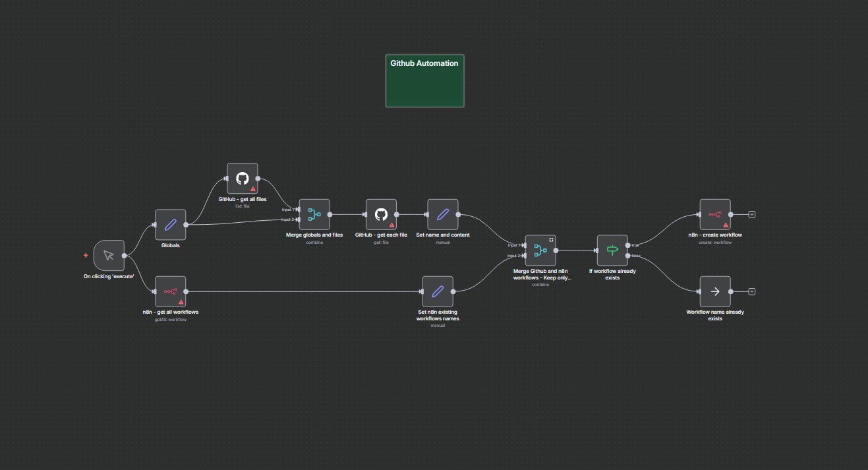Screen dimensions: 868x470
Task: Click warning triangle on 'GitHub - get all files'
Action: click(x=252, y=189)
